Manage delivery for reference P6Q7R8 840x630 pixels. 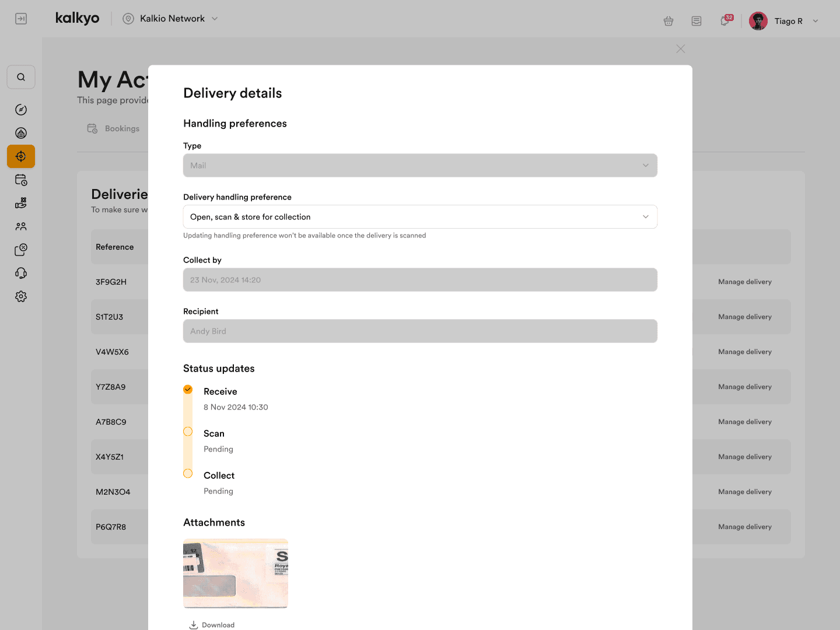(745, 527)
